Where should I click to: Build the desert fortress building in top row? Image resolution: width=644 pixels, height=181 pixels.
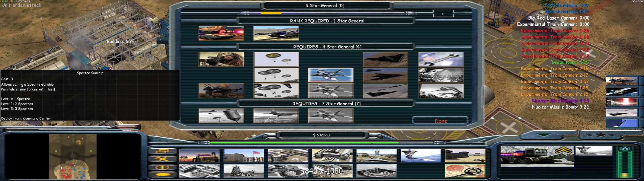coord(465,156)
